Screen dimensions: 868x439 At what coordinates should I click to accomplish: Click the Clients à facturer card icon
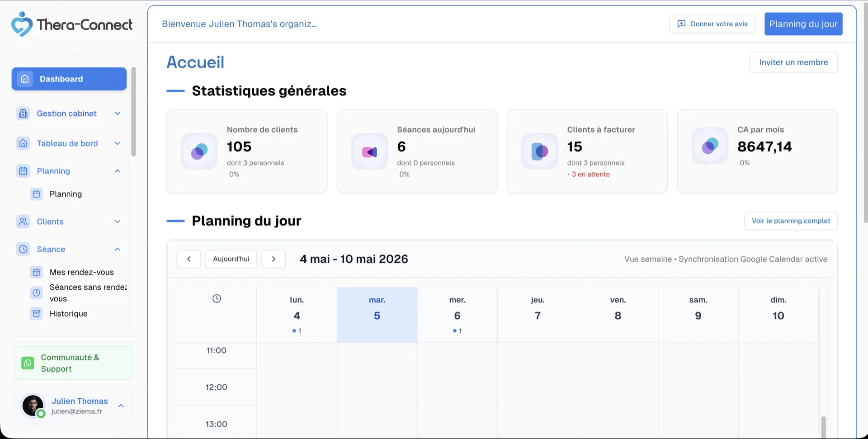click(540, 151)
